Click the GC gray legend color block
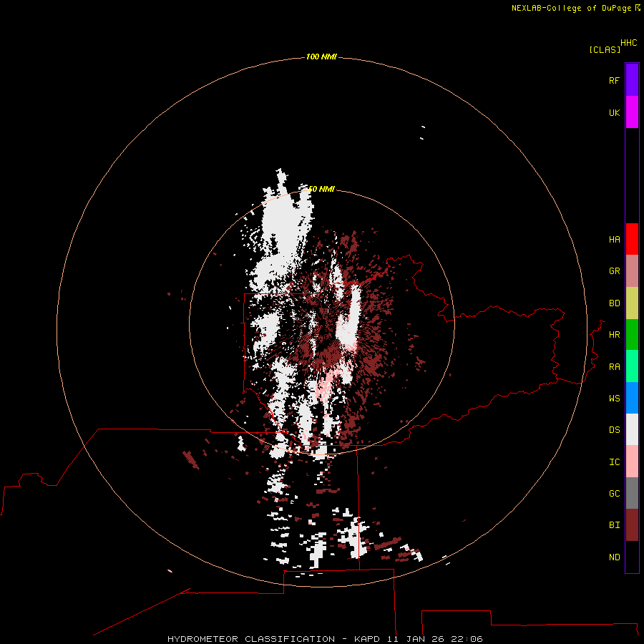The image size is (644, 644). 632,493
